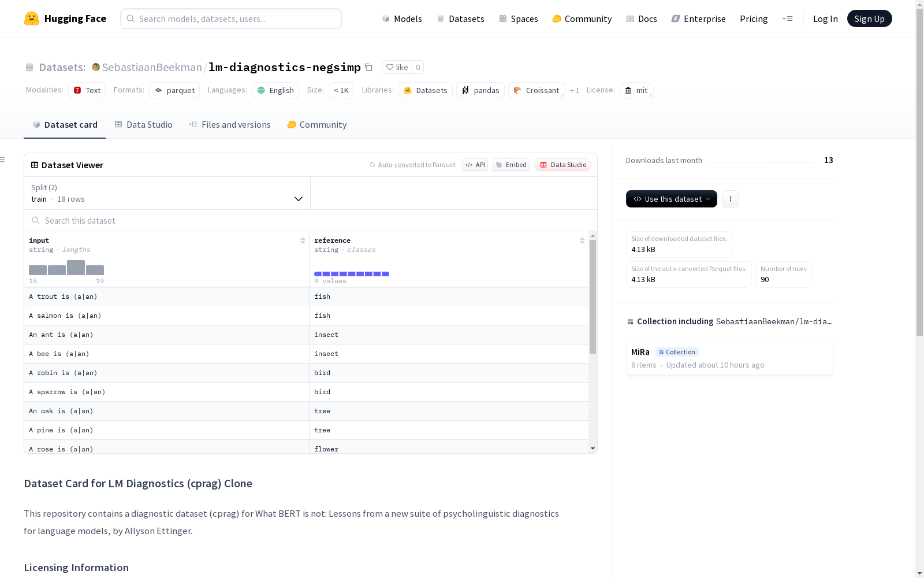Image resolution: width=924 pixels, height=578 pixels.
Task: Open the API button in Dataset Viewer
Action: click(x=475, y=165)
